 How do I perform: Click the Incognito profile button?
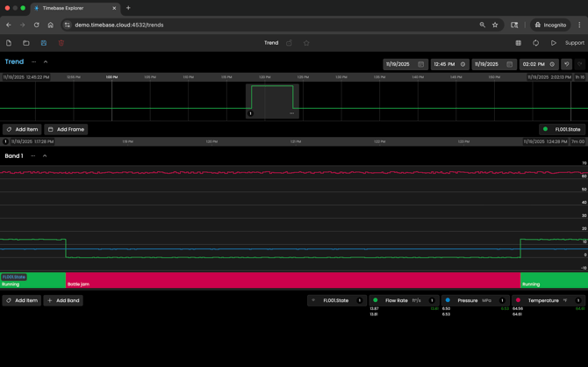[x=550, y=25]
